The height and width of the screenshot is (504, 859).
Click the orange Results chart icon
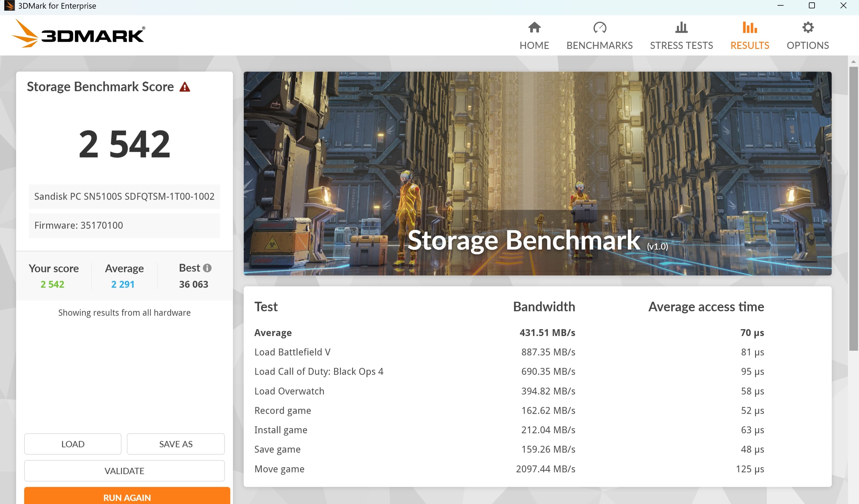click(749, 27)
